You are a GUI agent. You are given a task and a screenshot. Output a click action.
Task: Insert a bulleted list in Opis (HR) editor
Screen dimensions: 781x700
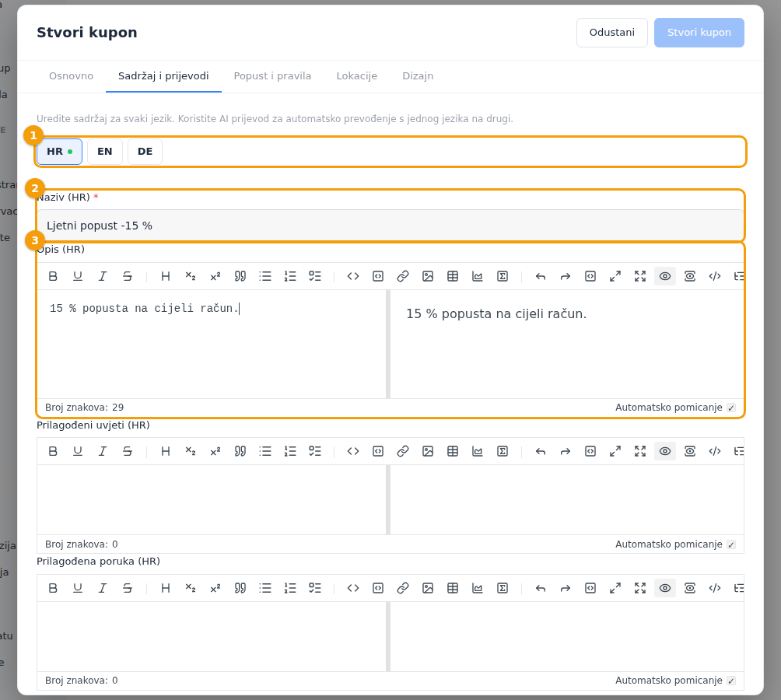click(265, 276)
